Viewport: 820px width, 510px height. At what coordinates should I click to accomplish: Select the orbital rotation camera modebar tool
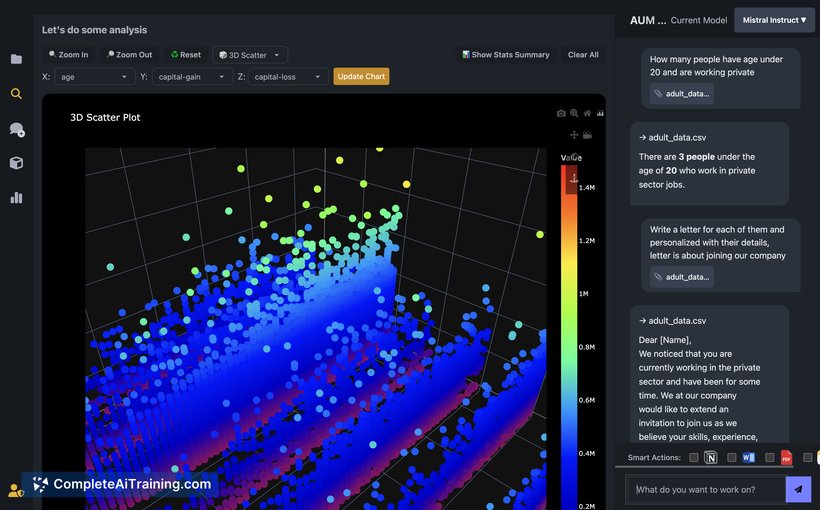pyautogui.click(x=587, y=135)
